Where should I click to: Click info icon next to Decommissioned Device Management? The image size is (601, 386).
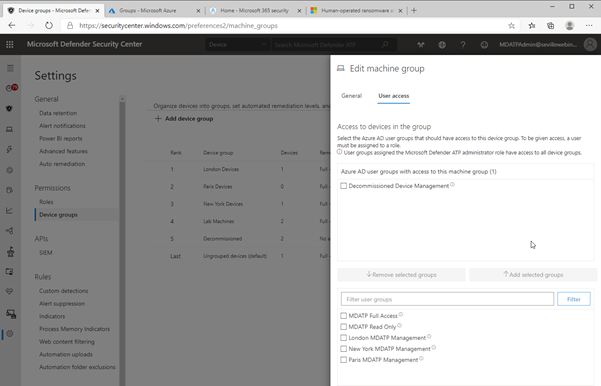click(452, 185)
